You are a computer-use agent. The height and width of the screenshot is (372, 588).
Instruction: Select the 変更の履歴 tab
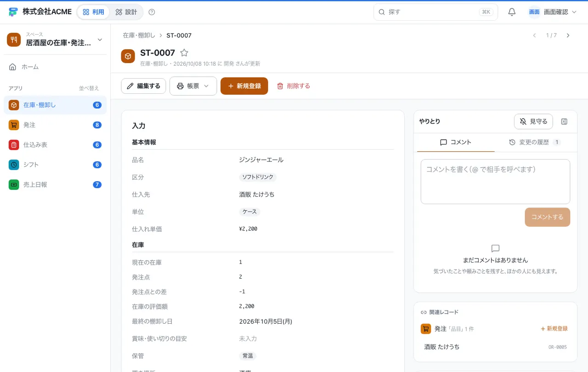coord(534,142)
